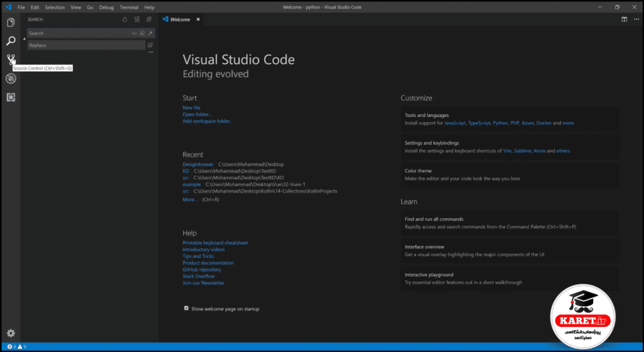The height and width of the screenshot is (352, 644).
Task: Install TypeScript language support link
Action: pyautogui.click(x=479, y=123)
